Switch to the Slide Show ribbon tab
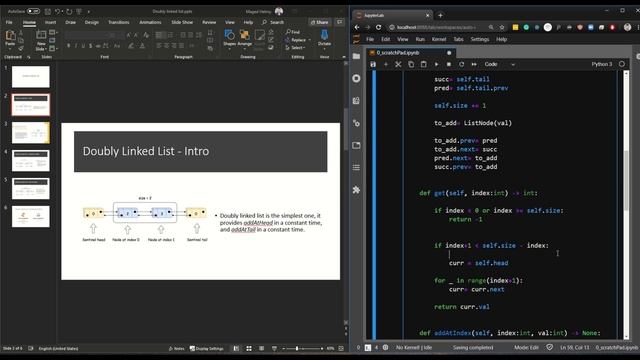The width and height of the screenshot is (640, 360). pos(182,22)
